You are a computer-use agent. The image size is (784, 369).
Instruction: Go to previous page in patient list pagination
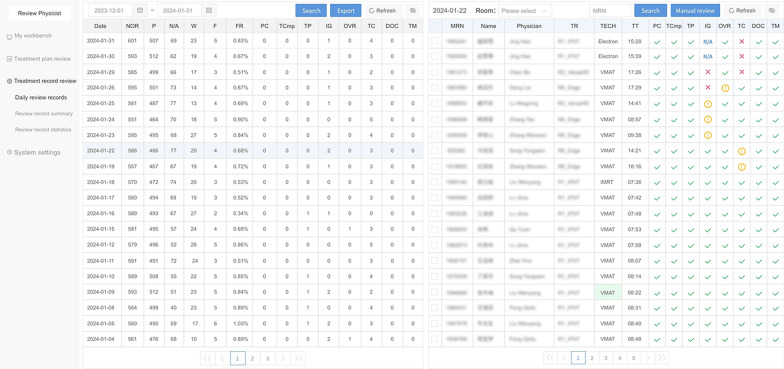pyautogui.click(x=564, y=358)
